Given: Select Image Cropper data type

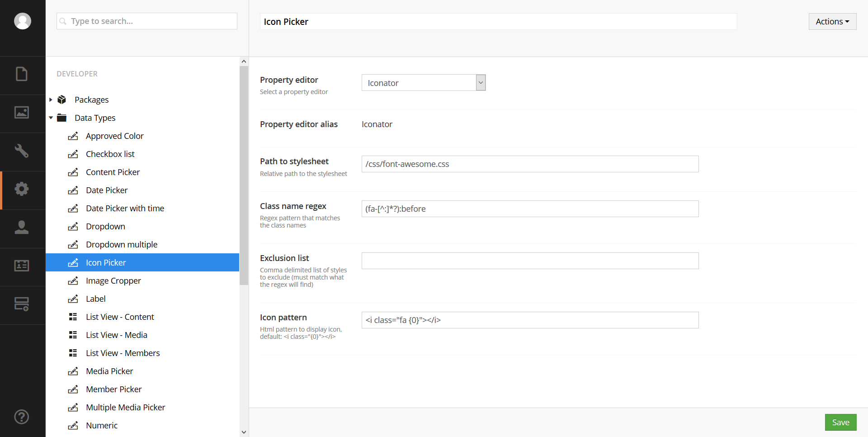Looking at the screenshot, I should pyautogui.click(x=113, y=280).
